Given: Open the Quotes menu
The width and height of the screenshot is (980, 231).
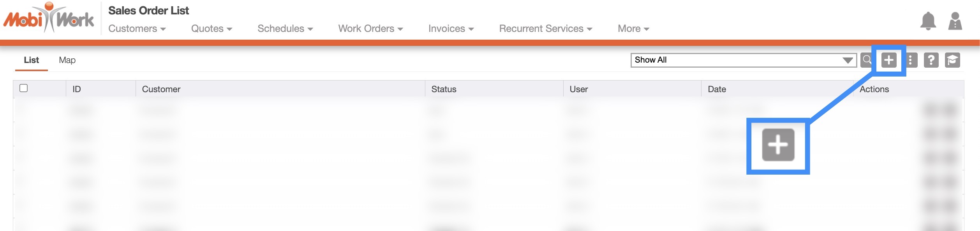Looking at the screenshot, I should pyautogui.click(x=212, y=29).
